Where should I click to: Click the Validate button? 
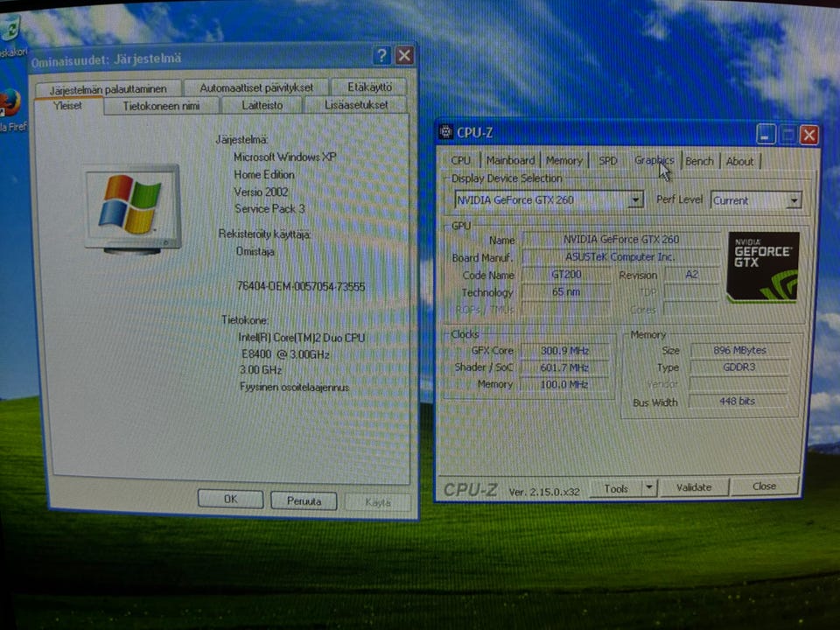coord(694,487)
